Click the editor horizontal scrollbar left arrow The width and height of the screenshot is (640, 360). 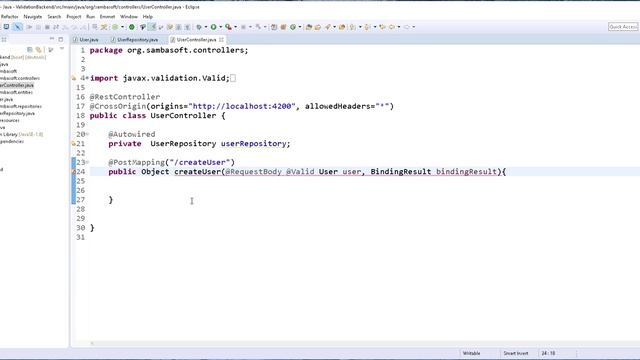point(92,344)
